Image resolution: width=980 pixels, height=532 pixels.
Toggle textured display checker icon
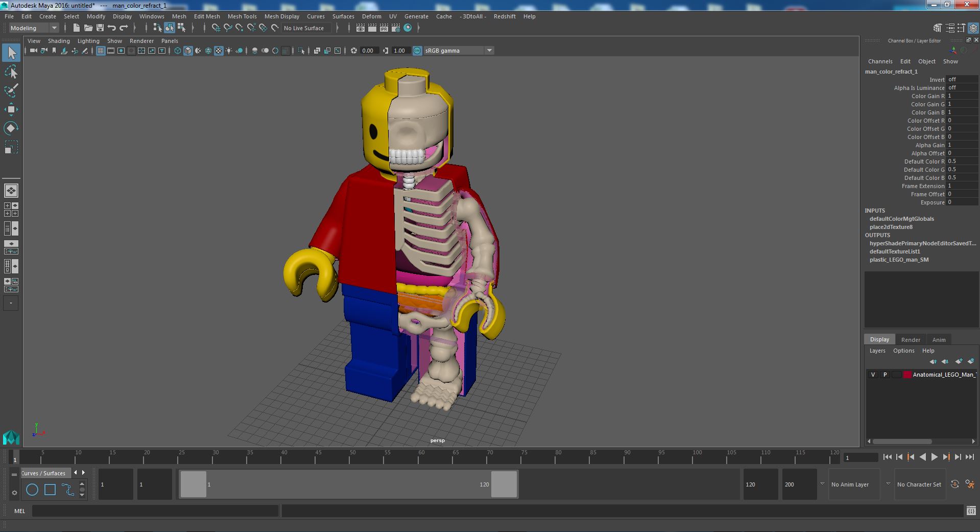219,51
